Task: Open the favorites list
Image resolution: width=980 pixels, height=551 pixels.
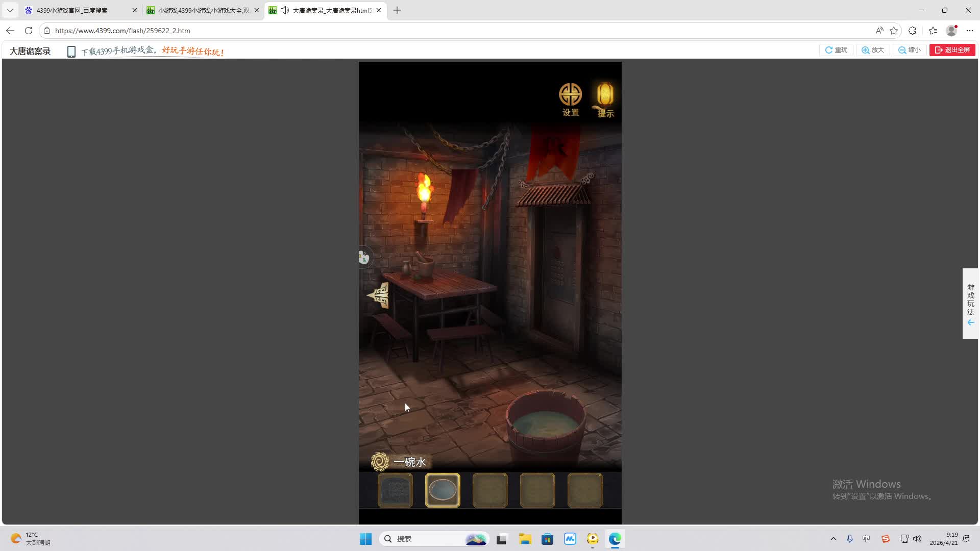Action: (933, 31)
